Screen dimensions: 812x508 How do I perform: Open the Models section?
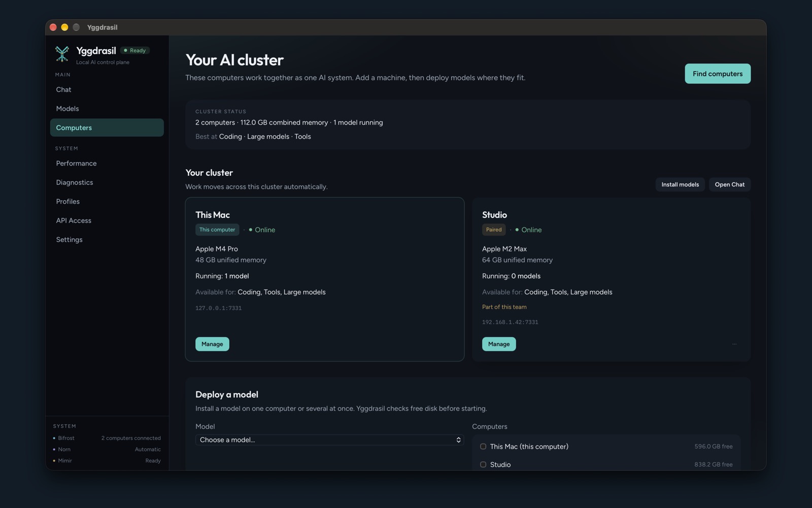coord(107,109)
